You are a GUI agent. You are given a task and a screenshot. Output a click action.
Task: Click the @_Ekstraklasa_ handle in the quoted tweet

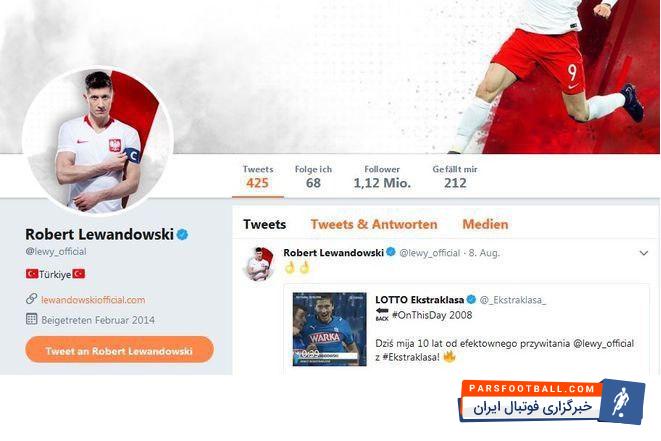[x=513, y=300]
